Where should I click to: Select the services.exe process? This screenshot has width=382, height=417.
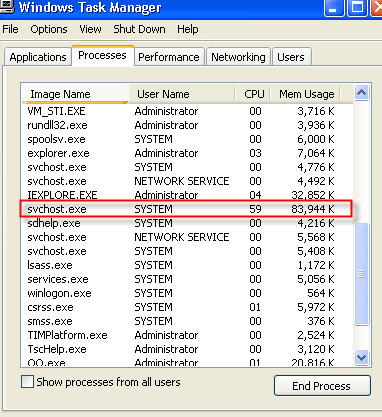coord(187,279)
